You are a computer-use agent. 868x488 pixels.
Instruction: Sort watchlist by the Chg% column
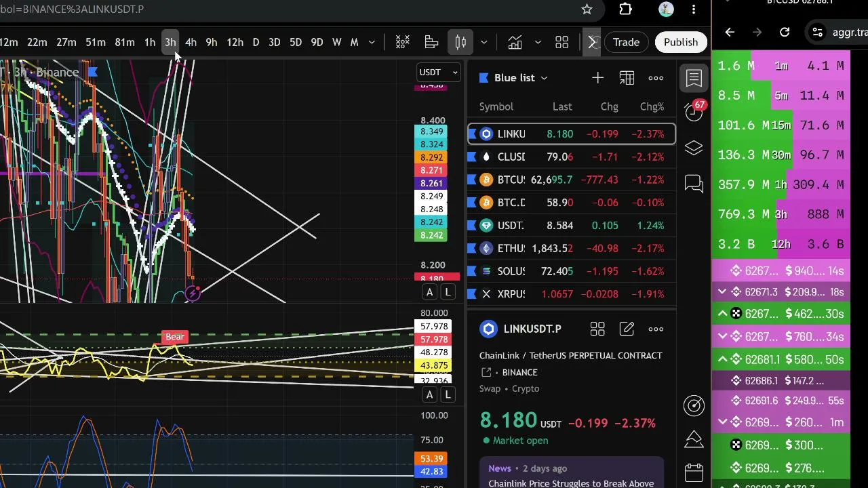tap(652, 106)
